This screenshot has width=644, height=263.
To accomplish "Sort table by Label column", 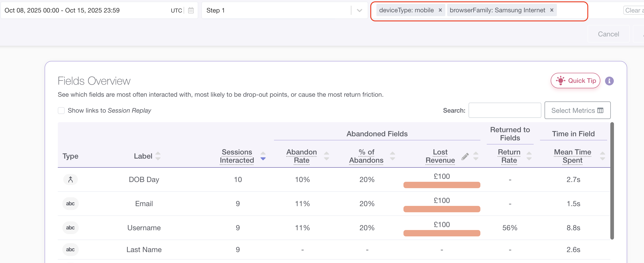I will coord(158,156).
